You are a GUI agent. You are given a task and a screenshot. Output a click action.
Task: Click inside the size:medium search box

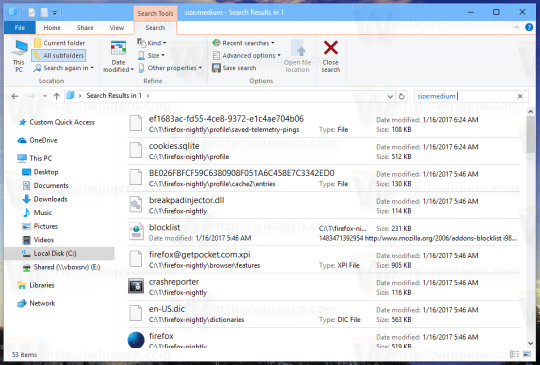(x=465, y=96)
